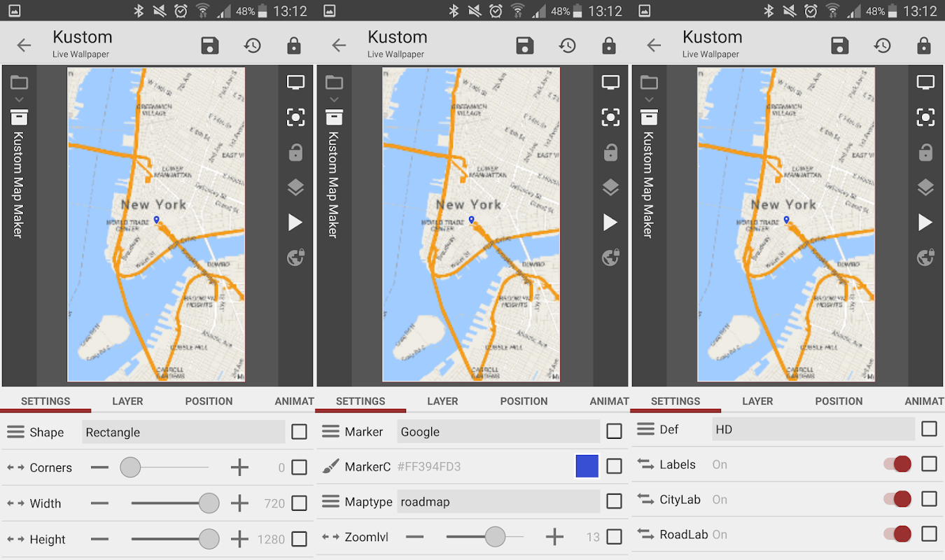The width and height of the screenshot is (945, 560).
Task: Tick the checkbox in the Def row
Action: pyautogui.click(x=929, y=428)
